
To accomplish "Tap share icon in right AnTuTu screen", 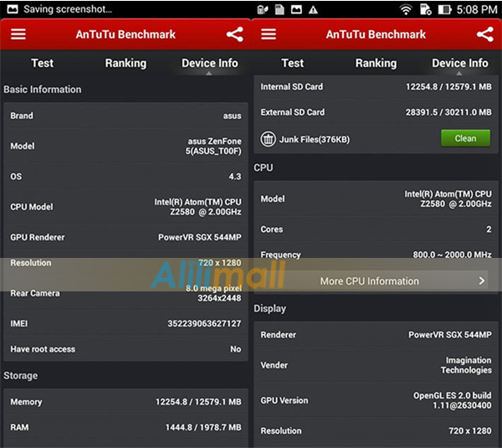I will (485, 34).
